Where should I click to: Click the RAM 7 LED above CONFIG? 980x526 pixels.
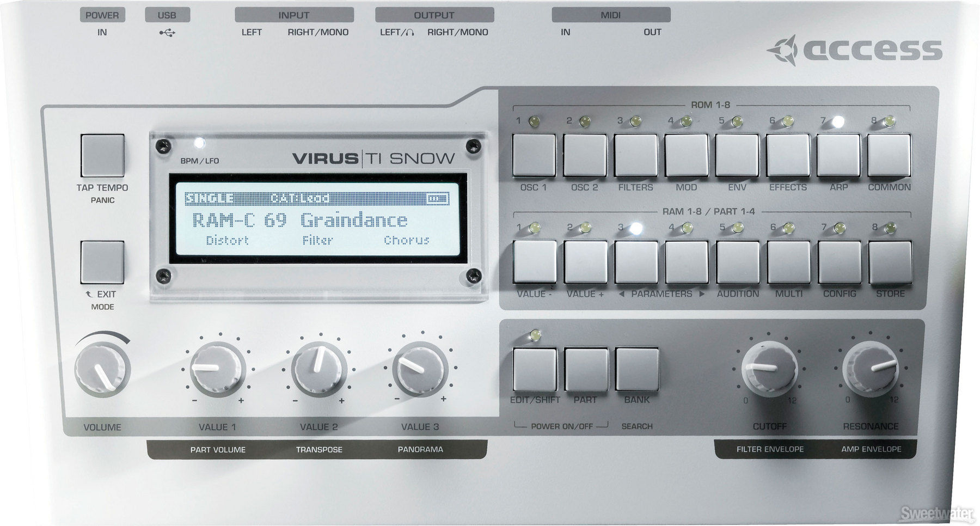click(x=840, y=228)
